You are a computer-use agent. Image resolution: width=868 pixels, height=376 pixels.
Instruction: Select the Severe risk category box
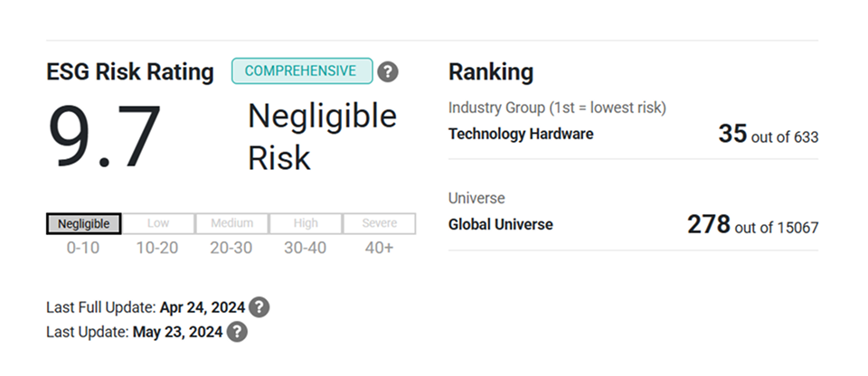[379, 224]
